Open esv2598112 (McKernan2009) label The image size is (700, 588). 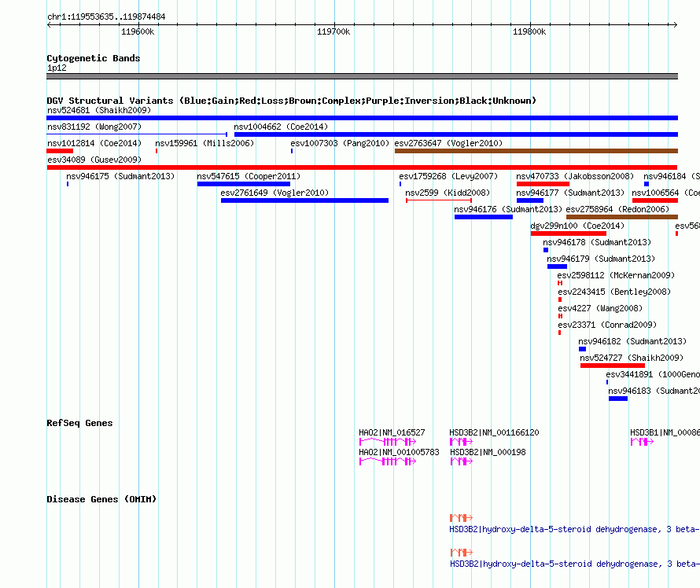click(x=616, y=275)
